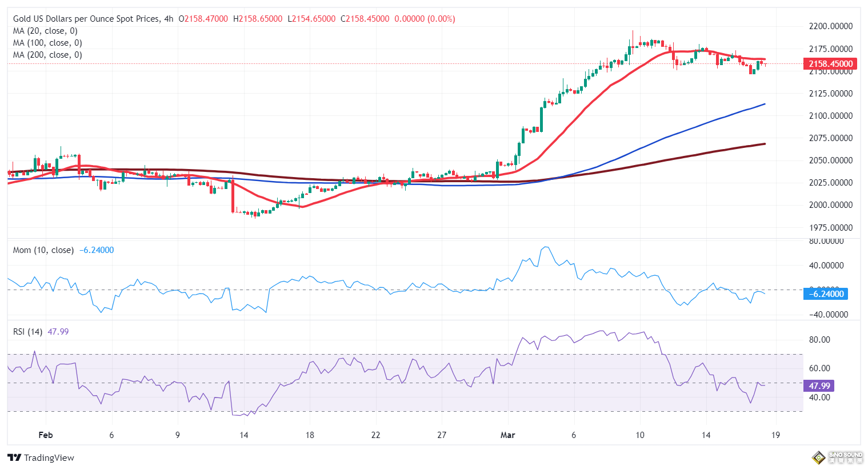Click the blue -6.24000 momentum value tag
Screen dimensions: 868x470
[827, 294]
